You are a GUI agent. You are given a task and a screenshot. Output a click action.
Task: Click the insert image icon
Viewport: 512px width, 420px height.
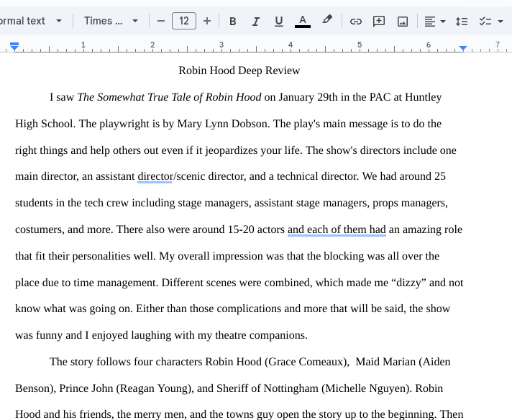[403, 22]
